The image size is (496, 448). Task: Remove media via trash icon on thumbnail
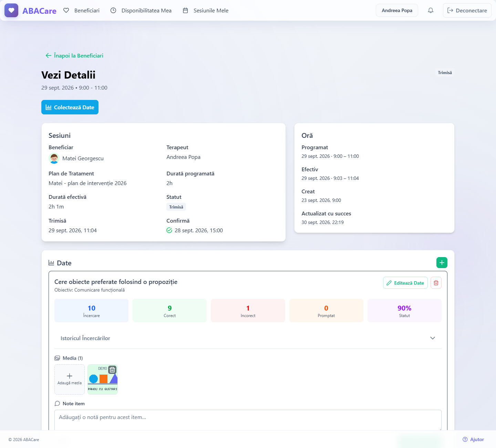(x=112, y=370)
